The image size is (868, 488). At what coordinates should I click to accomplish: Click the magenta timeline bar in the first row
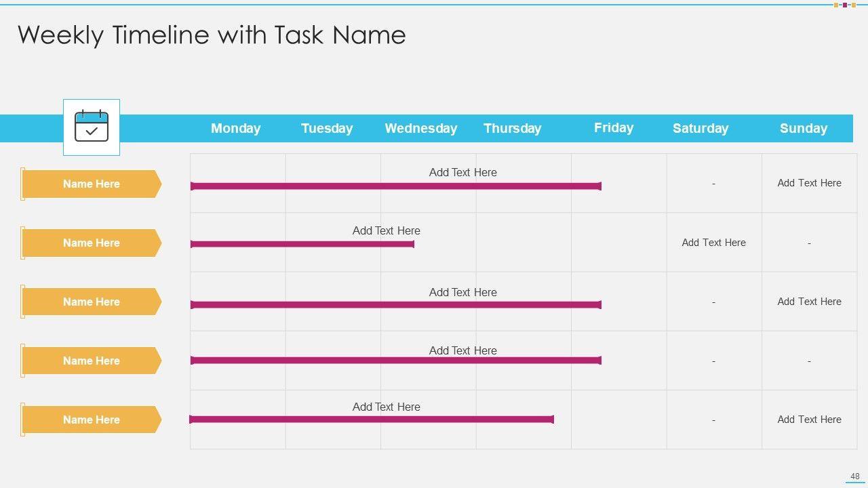click(x=396, y=186)
